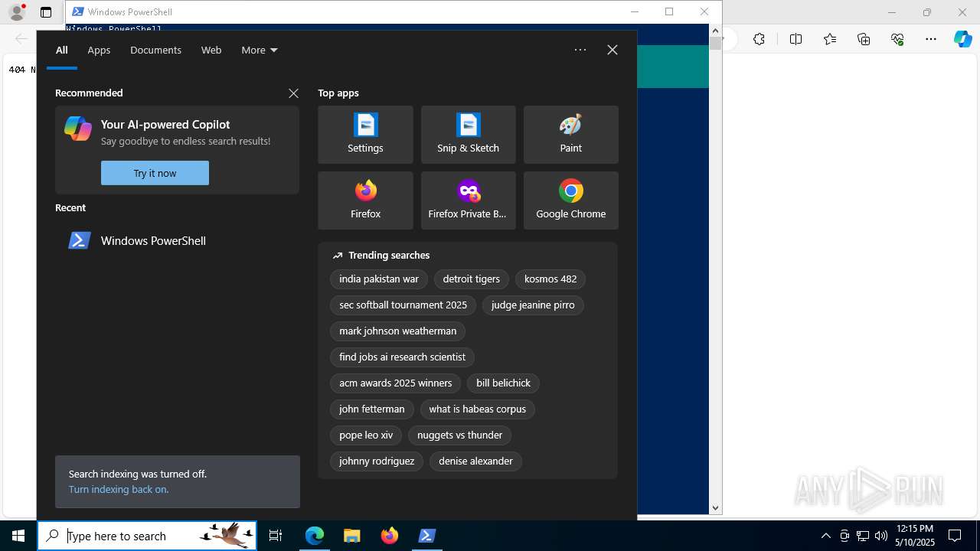The width and height of the screenshot is (980, 551).
Task: Click the taskbar clock and date
Action: pos(916,536)
